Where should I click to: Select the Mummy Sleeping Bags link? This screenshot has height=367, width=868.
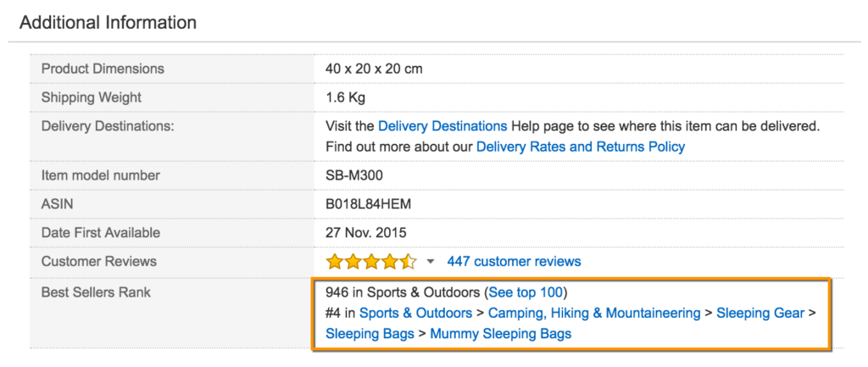point(501,333)
